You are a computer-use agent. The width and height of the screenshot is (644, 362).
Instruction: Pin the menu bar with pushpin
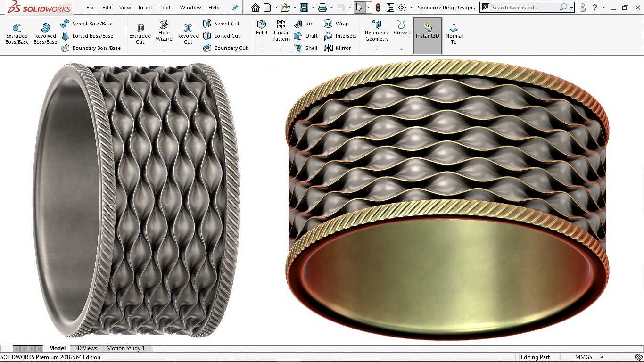pos(235,8)
